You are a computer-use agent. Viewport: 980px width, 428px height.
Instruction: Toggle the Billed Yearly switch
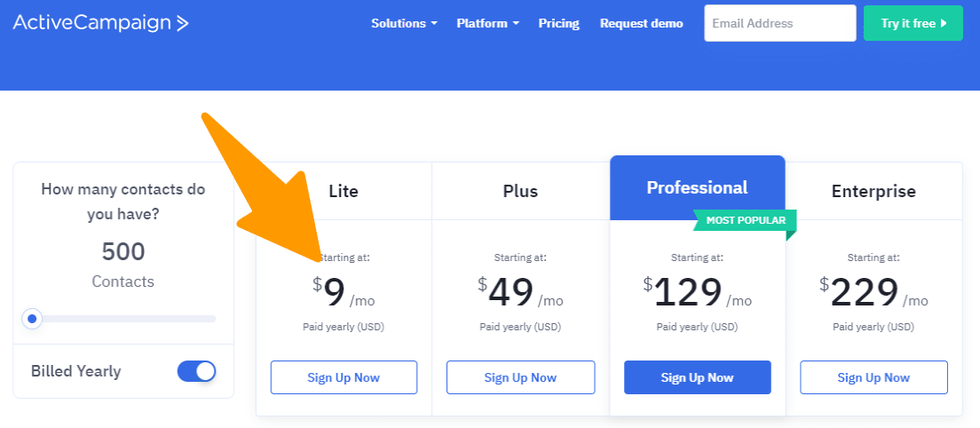(x=196, y=371)
